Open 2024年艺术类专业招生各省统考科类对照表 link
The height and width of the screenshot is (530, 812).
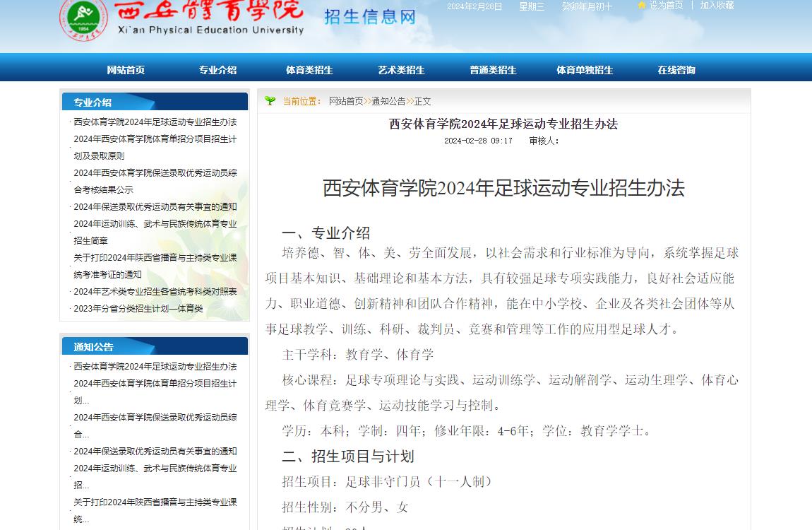click(x=155, y=292)
